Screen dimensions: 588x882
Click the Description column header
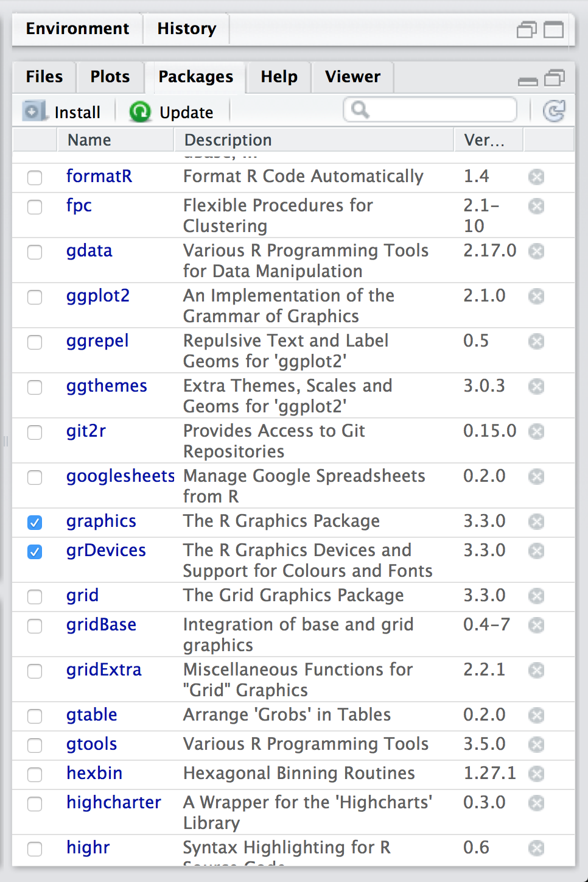(228, 140)
